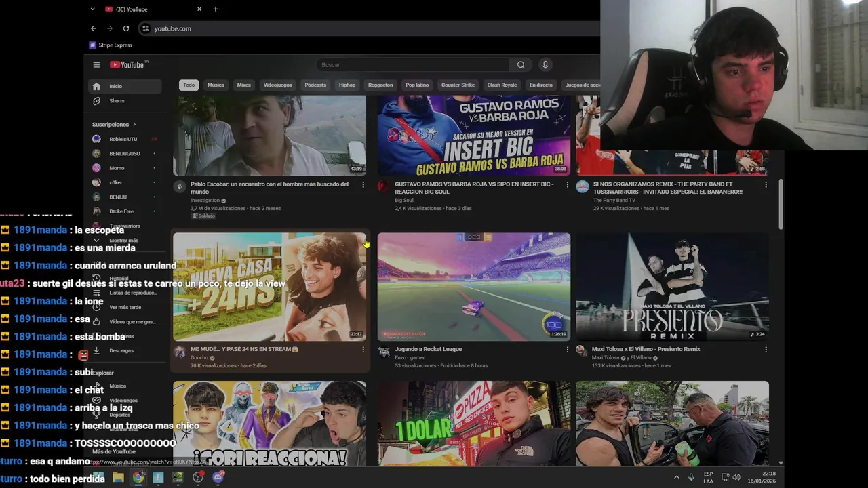Select the Pódcasts filter chip
Screen dimensions: 868x488
tap(315, 85)
